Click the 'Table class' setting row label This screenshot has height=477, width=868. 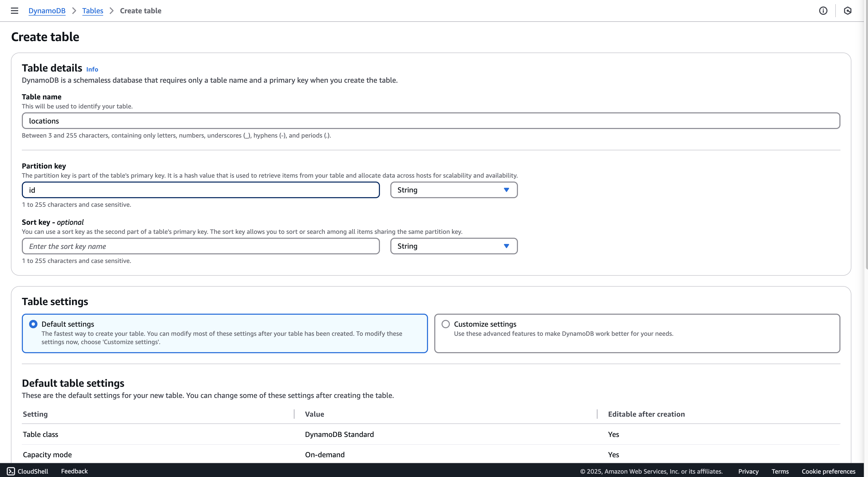pyautogui.click(x=41, y=434)
